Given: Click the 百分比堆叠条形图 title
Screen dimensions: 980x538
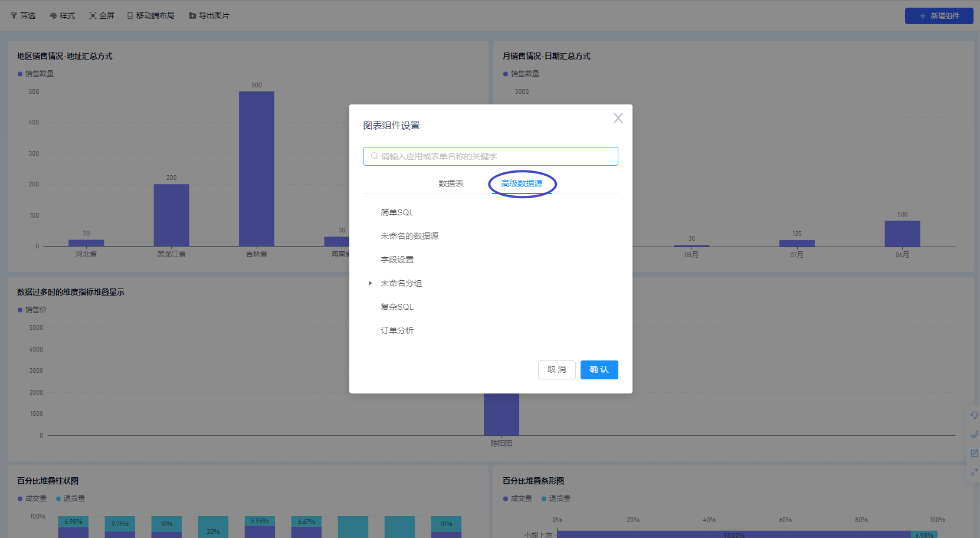Looking at the screenshot, I should 533,481.
